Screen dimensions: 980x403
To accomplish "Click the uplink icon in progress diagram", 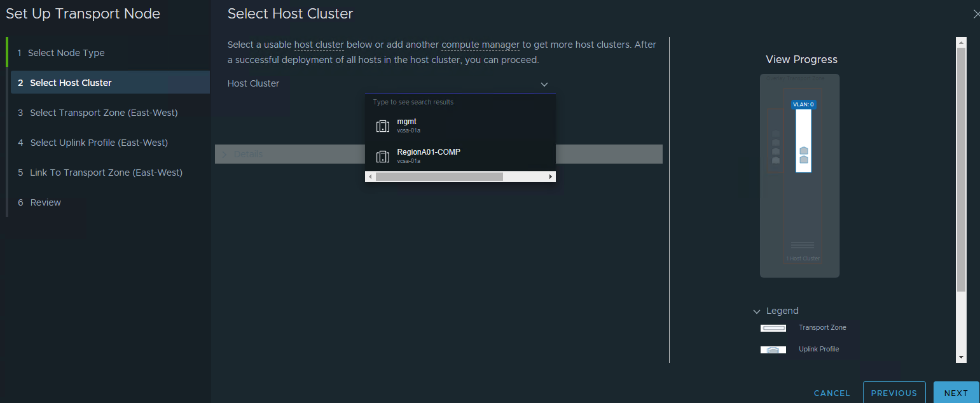I will pyautogui.click(x=803, y=155).
